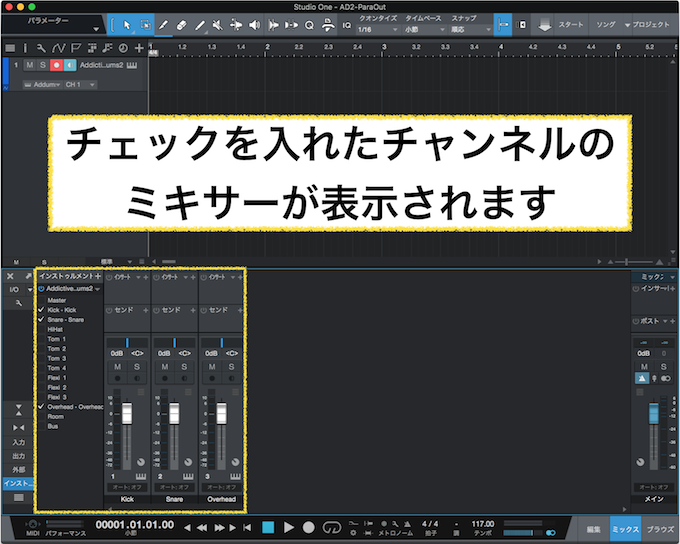Mute the Kick mixer channel
Viewport: 680px width, 544px height.
[118, 367]
